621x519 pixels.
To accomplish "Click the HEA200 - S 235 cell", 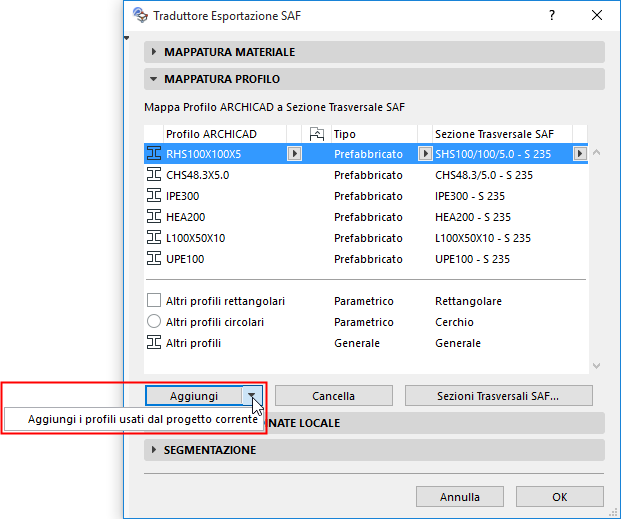I will [473, 217].
